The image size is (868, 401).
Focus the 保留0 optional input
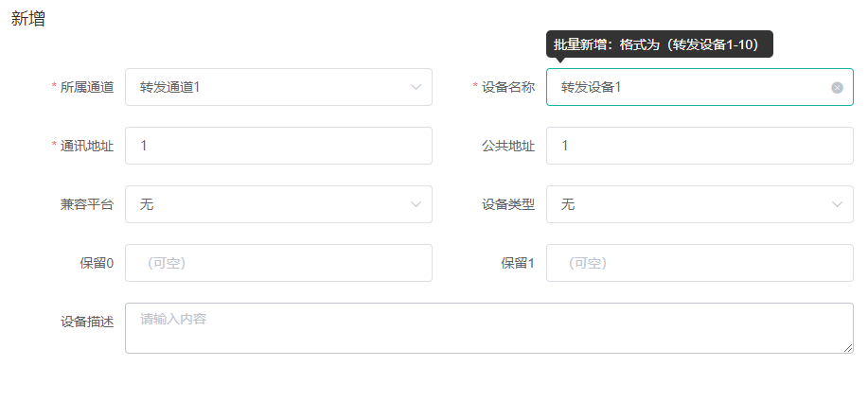pyautogui.click(x=278, y=263)
